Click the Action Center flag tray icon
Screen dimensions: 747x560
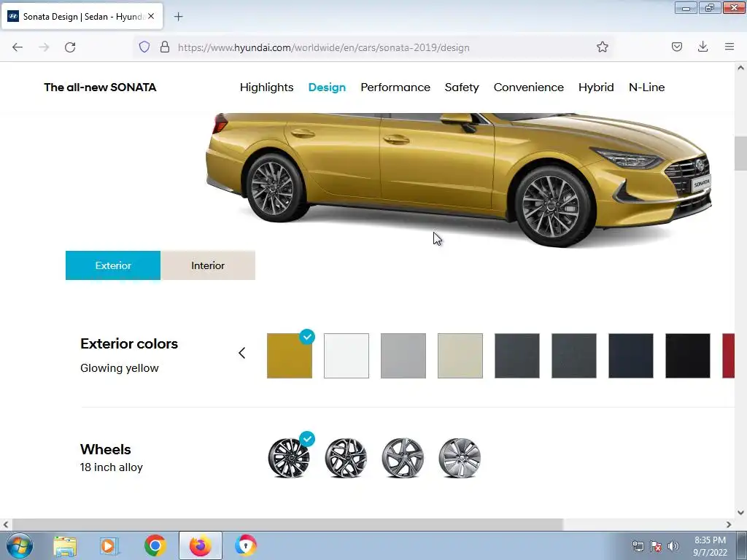(656, 546)
